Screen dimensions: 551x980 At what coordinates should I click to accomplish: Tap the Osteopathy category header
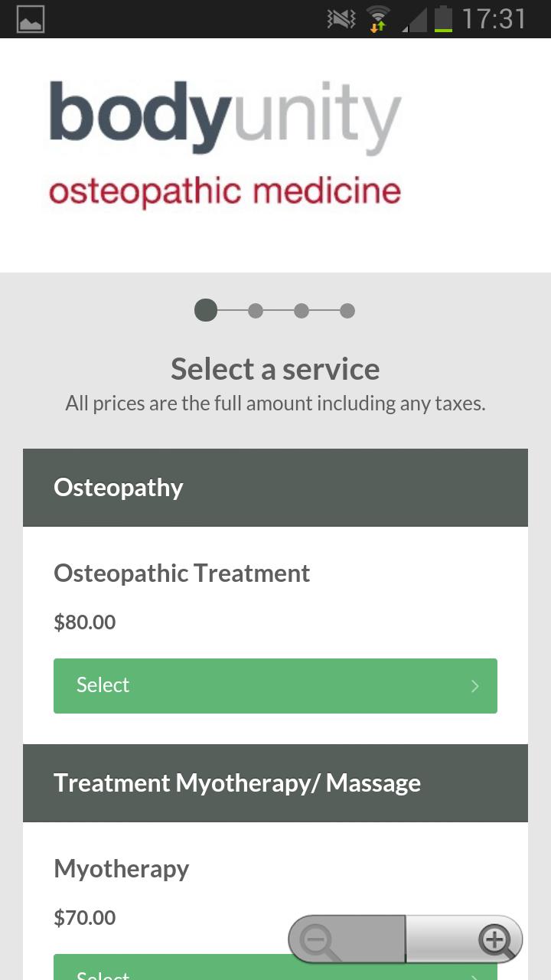(x=275, y=488)
